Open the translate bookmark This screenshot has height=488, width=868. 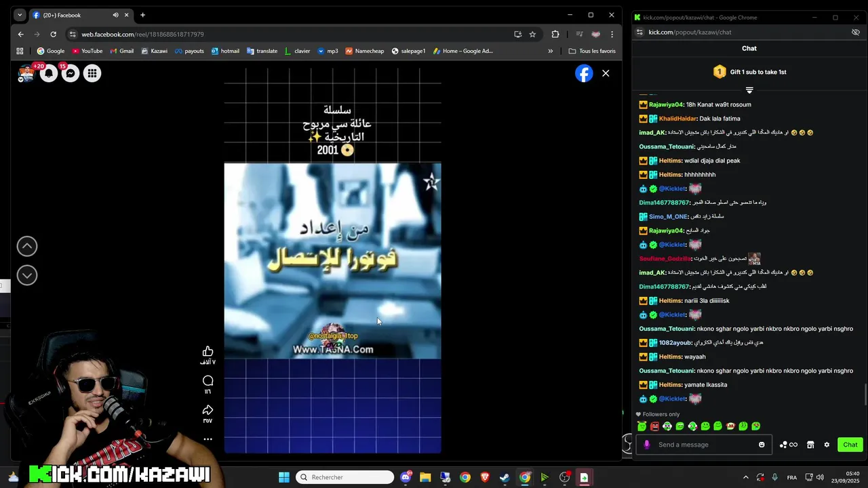[262, 51]
